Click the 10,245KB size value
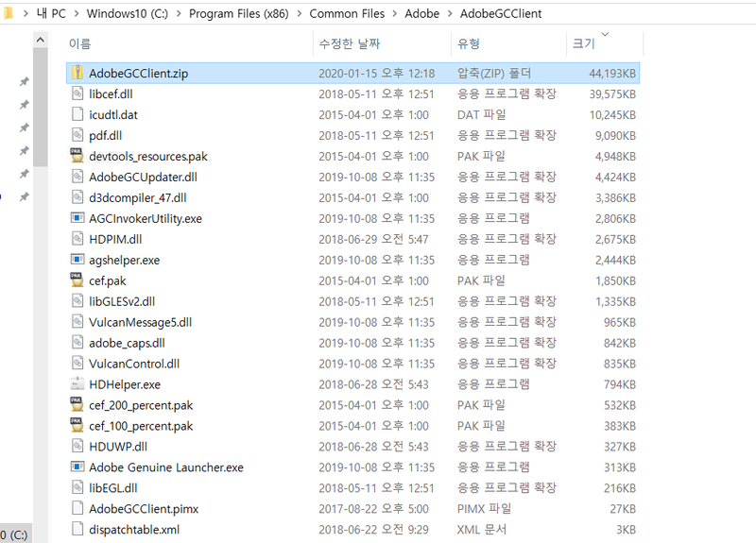The height and width of the screenshot is (543, 756). 612,114
